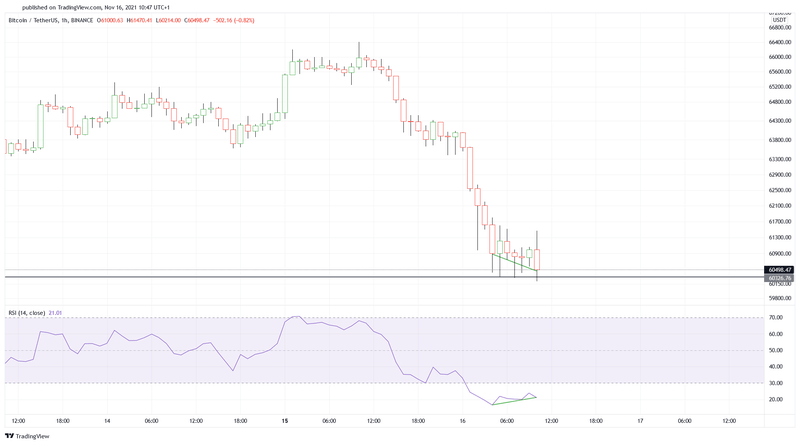The image size is (800, 444).
Task: Click the 66800.00 price axis label
Action: coord(780,28)
